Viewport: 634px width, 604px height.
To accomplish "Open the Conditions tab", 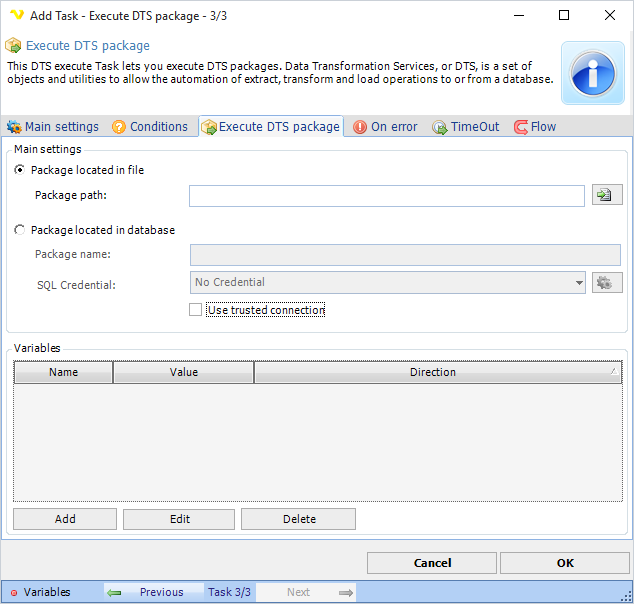I will tap(150, 127).
